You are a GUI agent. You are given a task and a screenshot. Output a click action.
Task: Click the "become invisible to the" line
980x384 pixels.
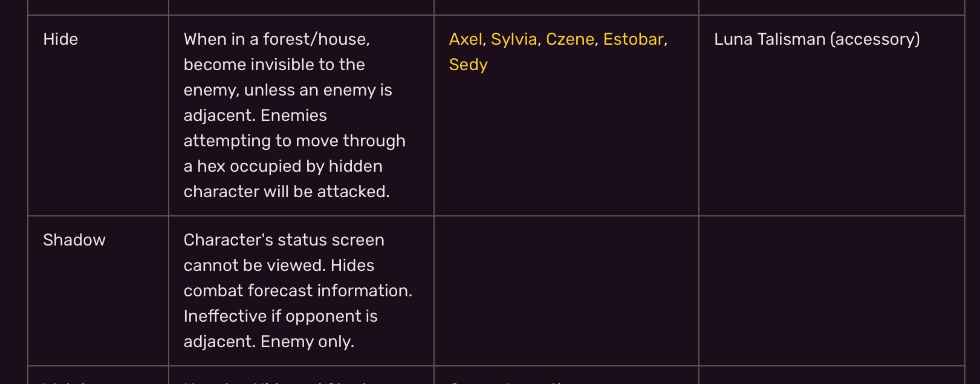[x=274, y=65]
